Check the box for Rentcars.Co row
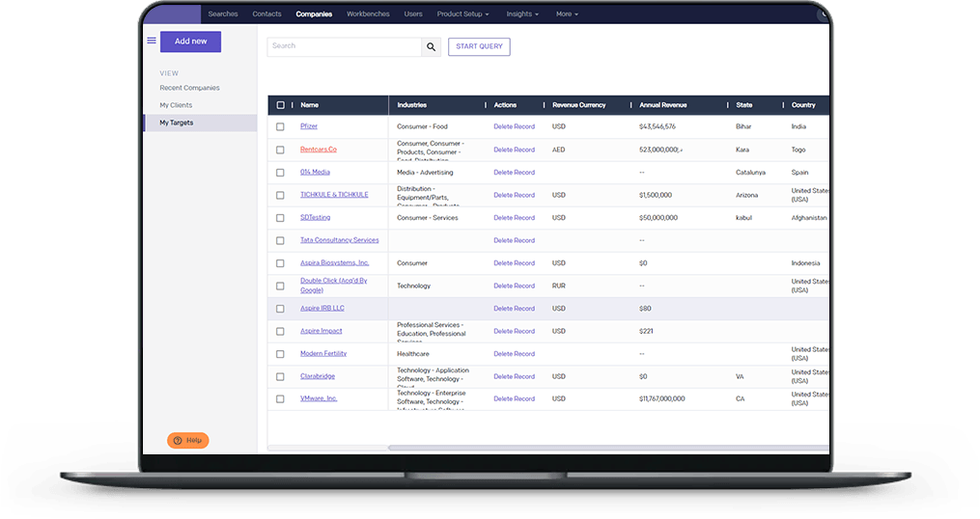Viewport: 980px width, 519px height. 281,150
